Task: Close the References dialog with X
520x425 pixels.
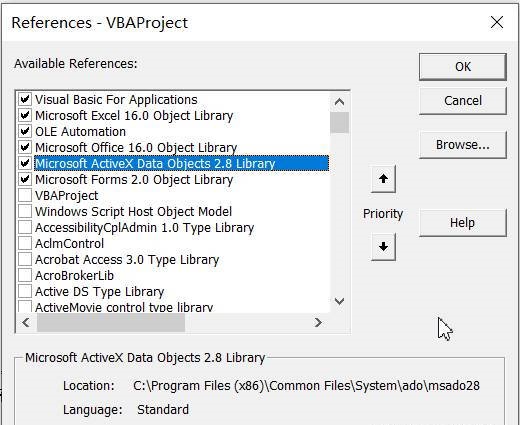Action: [497, 22]
